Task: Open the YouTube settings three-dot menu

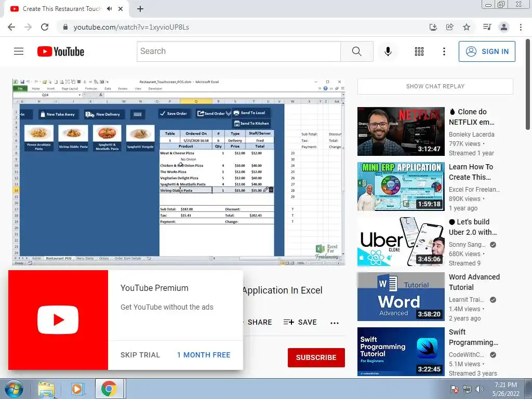Action: click(x=444, y=51)
